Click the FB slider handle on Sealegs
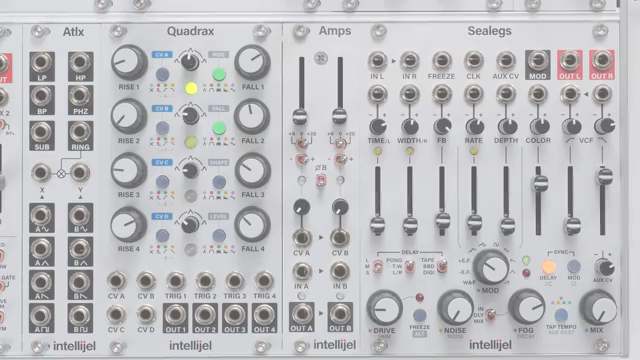This screenshot has width=640, height=360. coord(442,222)
